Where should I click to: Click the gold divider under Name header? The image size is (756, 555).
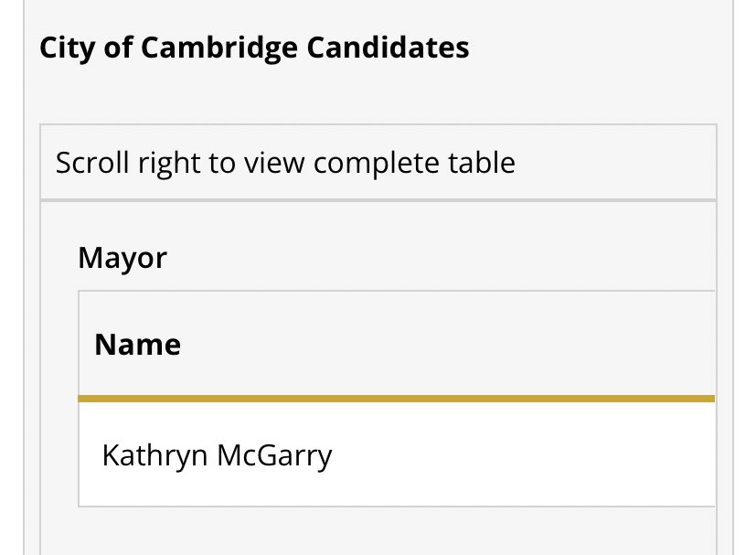click(x=397, y=399)
